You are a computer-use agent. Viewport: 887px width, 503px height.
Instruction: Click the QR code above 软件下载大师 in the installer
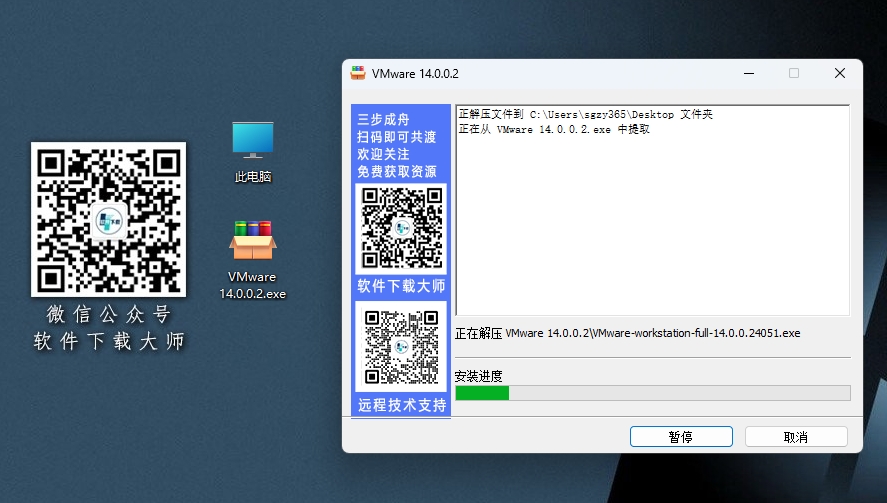coord(401,228)
